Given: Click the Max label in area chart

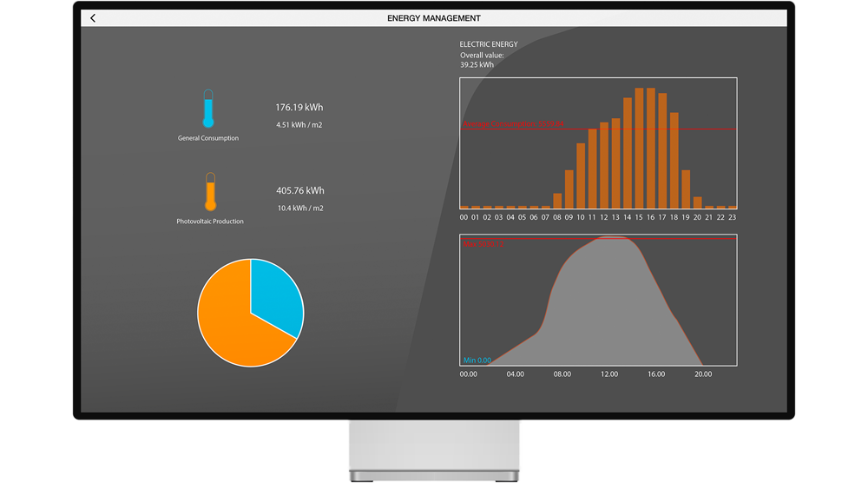Looking at the screenshot, I should [x=483, y=244].
